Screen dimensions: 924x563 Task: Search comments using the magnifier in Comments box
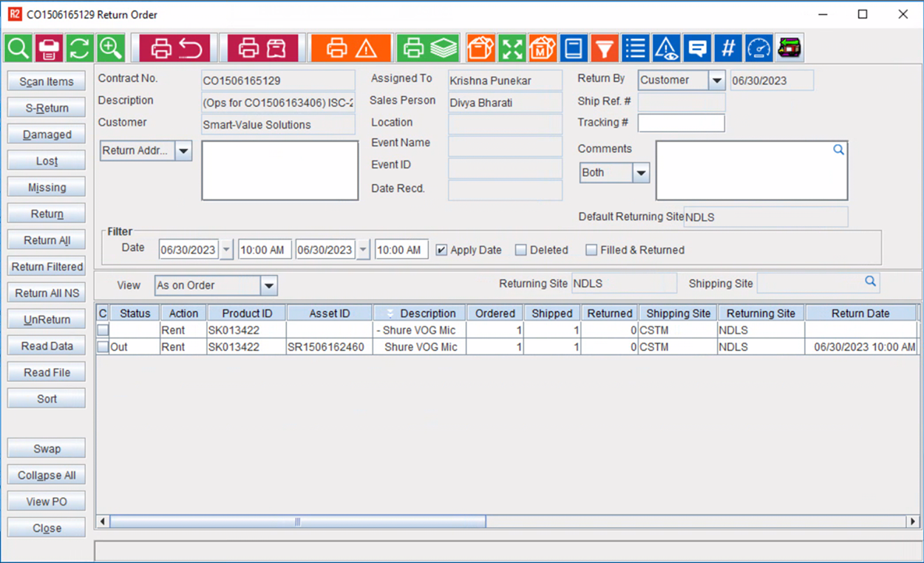(838, 149)
